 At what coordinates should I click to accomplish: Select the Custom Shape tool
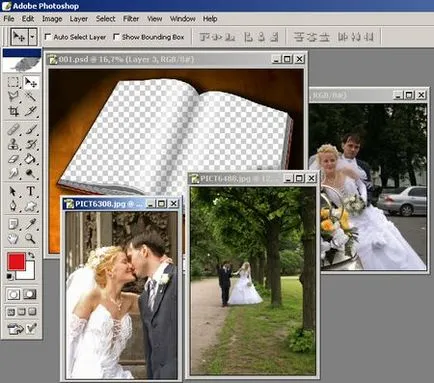(x=31, y=206)
